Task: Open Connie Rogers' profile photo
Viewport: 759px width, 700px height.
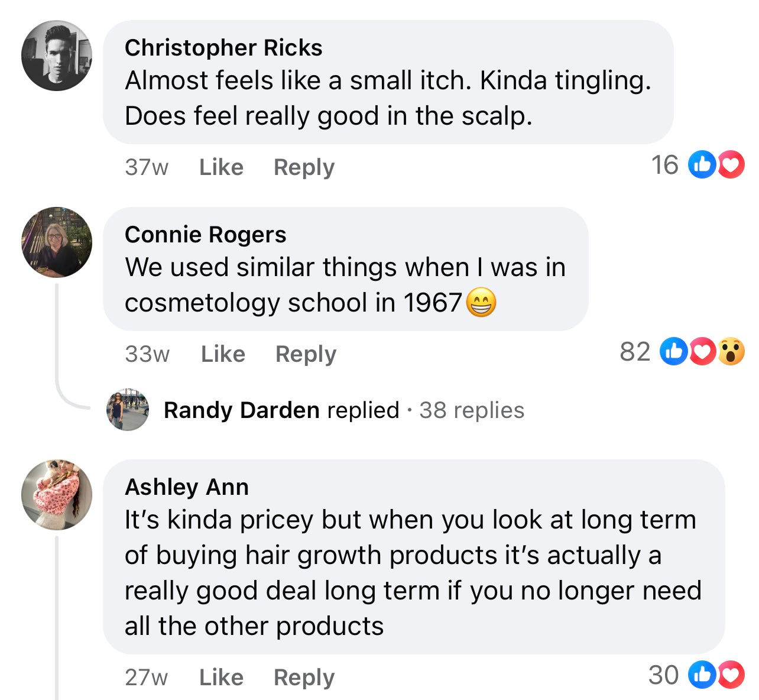Action: (57, 242)
